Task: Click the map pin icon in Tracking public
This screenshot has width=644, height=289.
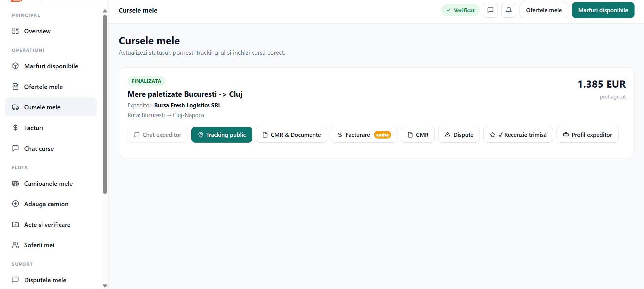Action: (x=200, y=135)
